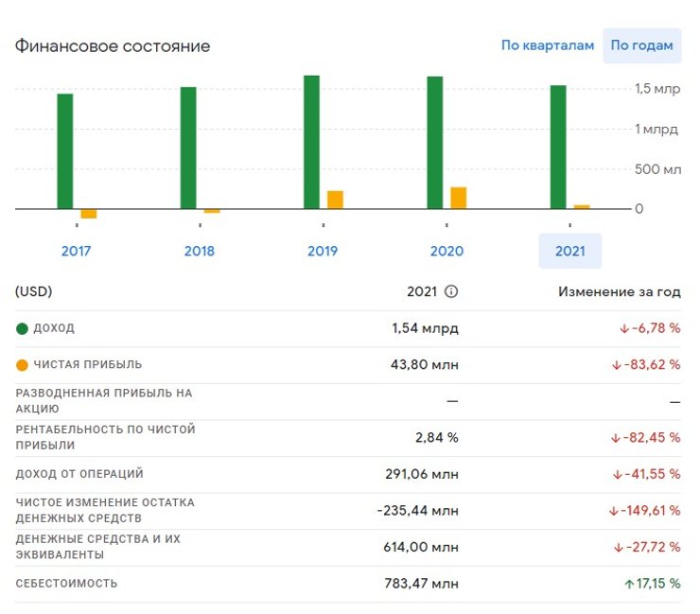Click the СЕБЕСТОИМОСТЬ row label
The image size is (700, 614).
67,584
